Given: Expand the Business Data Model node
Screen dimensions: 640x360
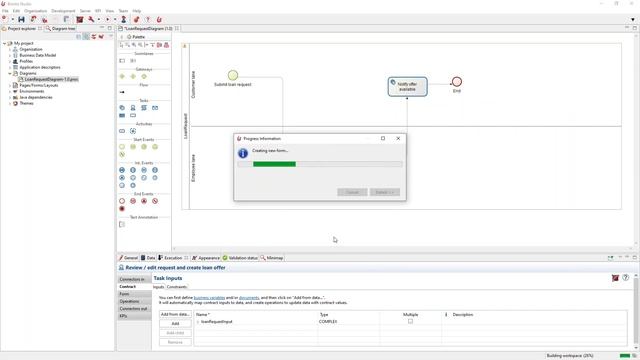Looking at the screenshot, I should [10, 56].
